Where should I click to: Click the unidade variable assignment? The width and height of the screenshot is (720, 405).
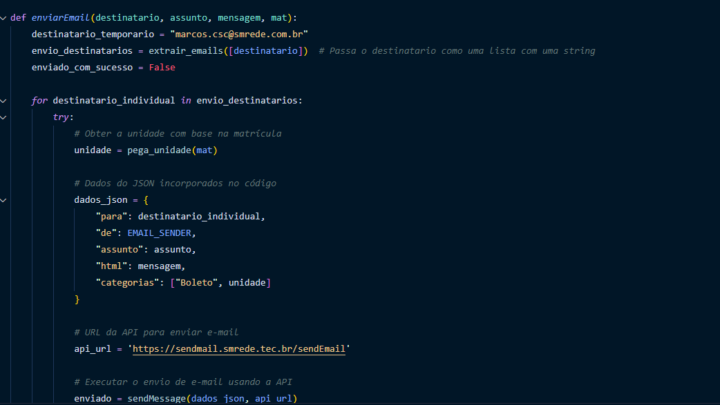[92, 150]
